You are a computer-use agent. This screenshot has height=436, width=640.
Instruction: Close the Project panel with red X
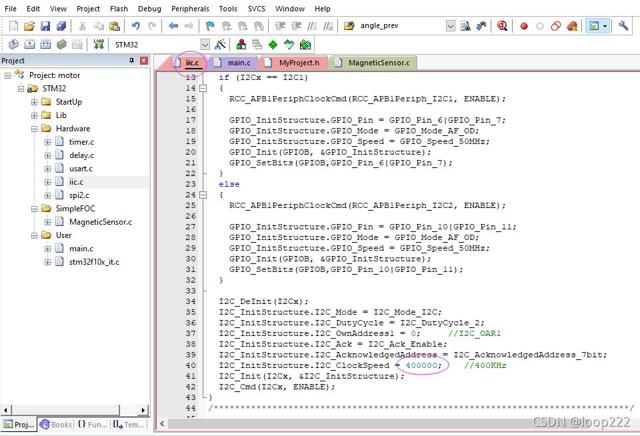144,60
